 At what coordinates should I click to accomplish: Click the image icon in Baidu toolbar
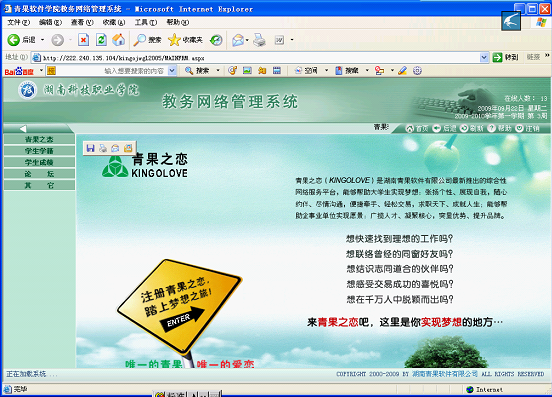tap(247, 71)
